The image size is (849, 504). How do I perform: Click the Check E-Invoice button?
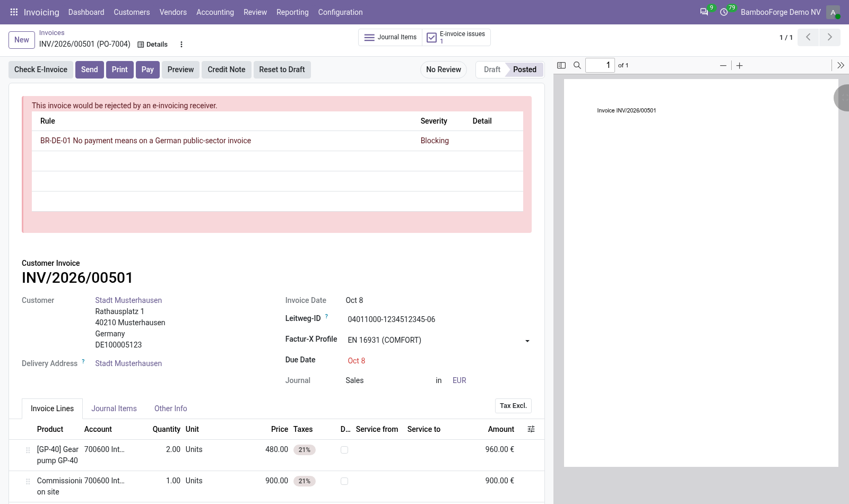[x=41, y=69]
